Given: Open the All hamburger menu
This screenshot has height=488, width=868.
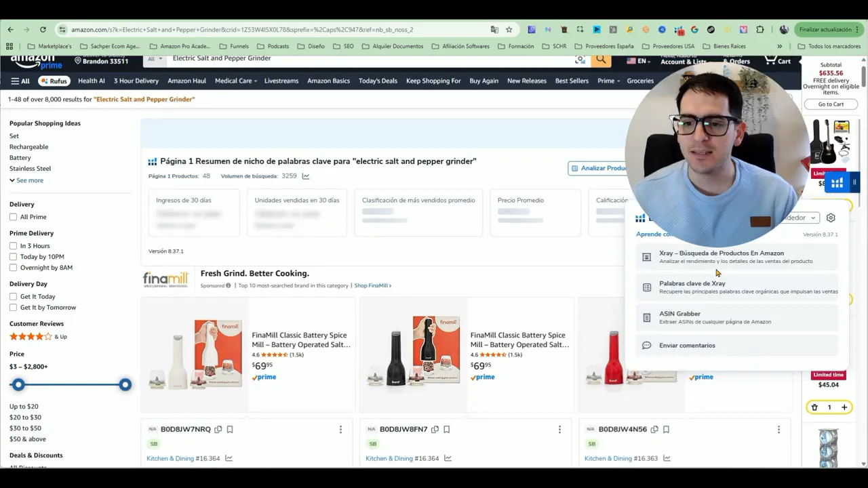Looking at the screenshot, I should pos(20,81).
